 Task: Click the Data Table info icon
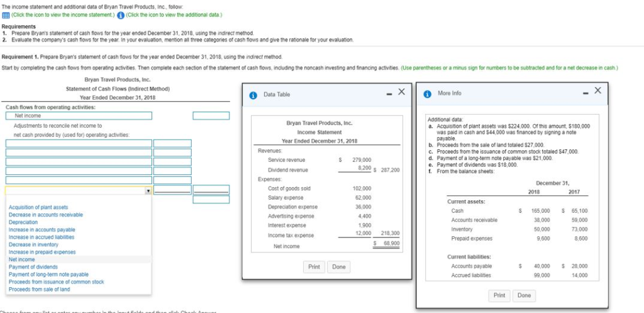point(254,95)
